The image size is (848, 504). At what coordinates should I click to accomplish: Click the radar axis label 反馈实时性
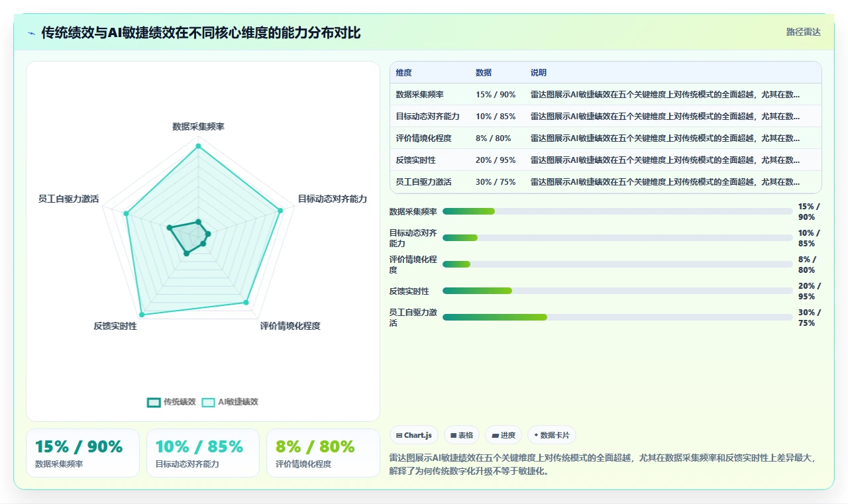[x=115, y=326]
